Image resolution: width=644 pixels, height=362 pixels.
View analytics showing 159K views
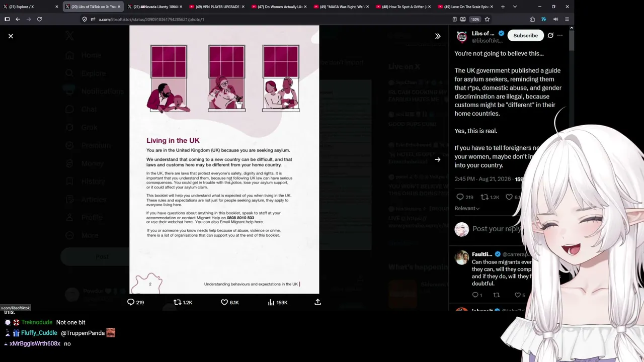tap(278, 302)
